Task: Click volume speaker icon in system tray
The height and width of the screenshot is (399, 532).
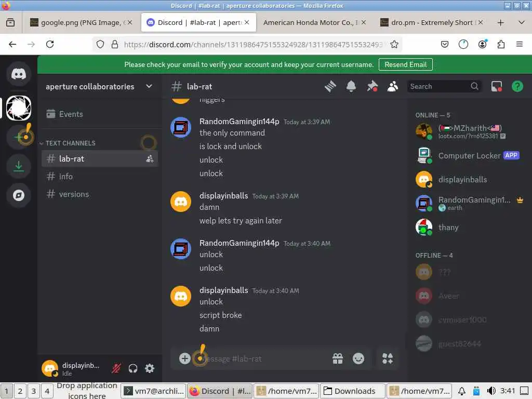Action: click(x=491, y=391)
